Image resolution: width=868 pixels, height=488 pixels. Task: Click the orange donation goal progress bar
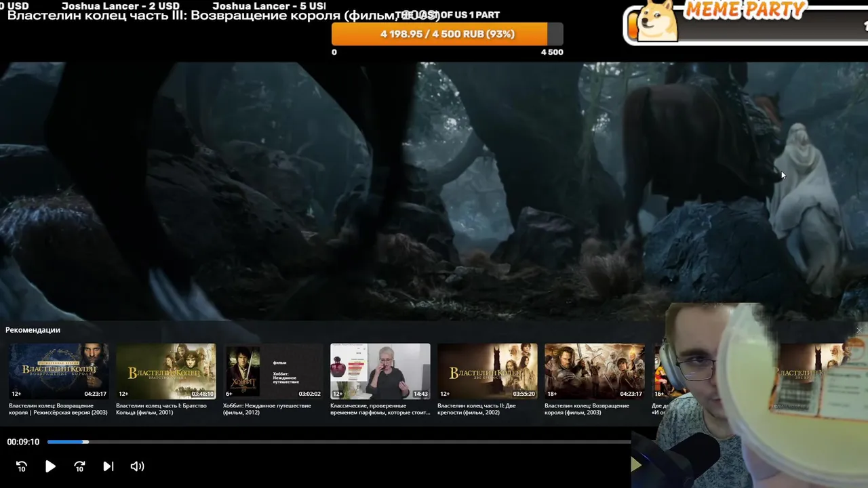coord(448,34)
